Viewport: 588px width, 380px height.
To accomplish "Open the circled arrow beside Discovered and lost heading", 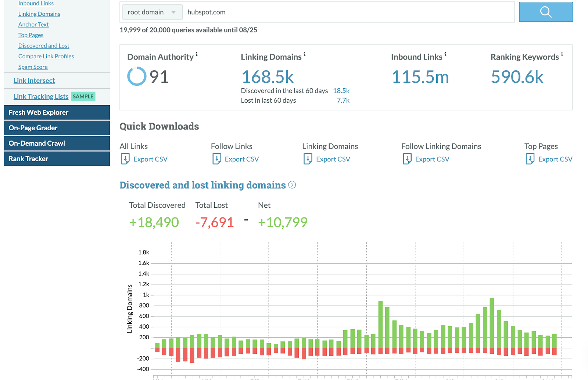I will coord(292,185).
